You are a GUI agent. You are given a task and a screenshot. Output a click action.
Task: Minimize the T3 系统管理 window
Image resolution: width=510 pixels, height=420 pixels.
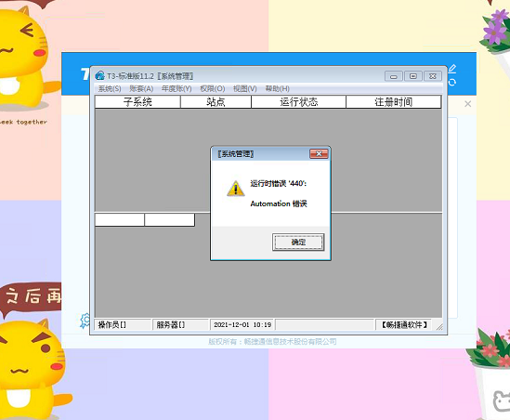coord(394,76)
